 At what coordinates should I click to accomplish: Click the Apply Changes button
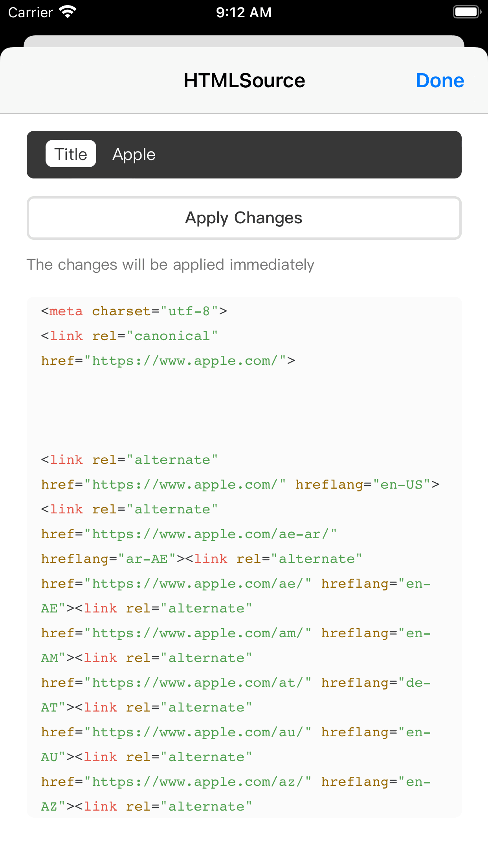[244, 218]
